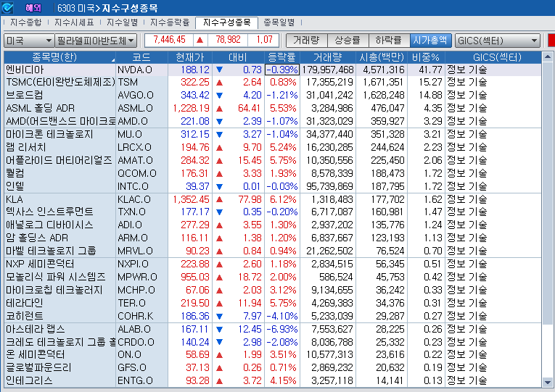555x392 pixels.
Task: Select the TSMC(타이완반도체제조) row name
Action: click(x=60, y=83)
